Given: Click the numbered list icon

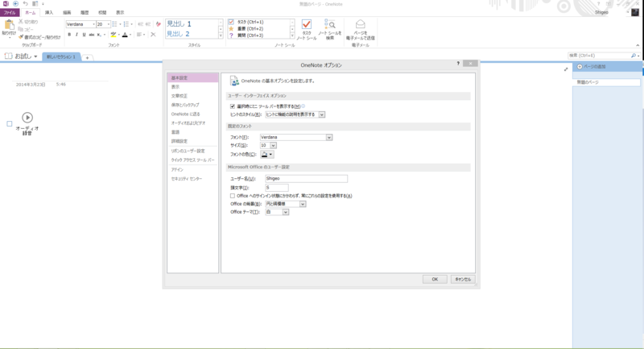Looking at the screenshot, I should point(126,24).
